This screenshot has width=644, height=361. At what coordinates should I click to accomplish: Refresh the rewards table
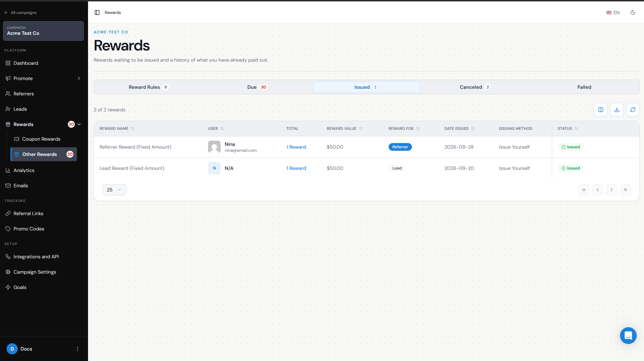pyautogui.click(x=633, y=110)
